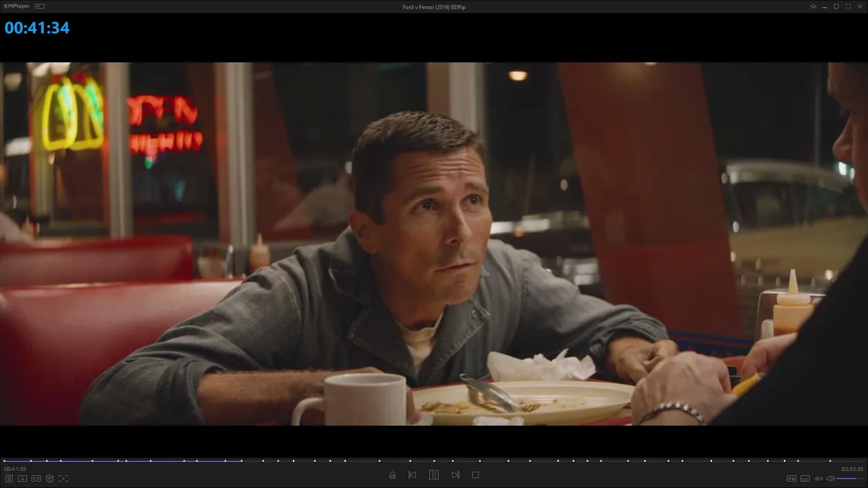Click the eject/open file button
This screenshot has height=488, width=868.
(x=392, y=475)
